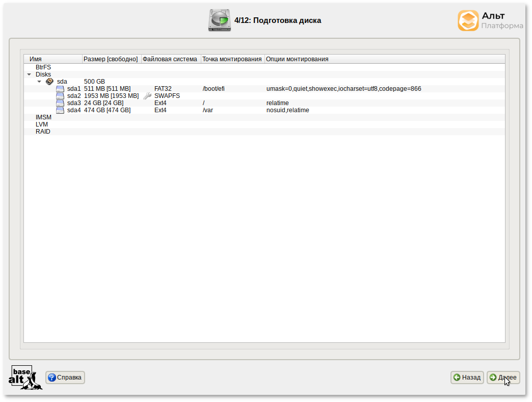Collapse the sda disk node
Viewport: 532px width, 402px height.
(39, 82)
